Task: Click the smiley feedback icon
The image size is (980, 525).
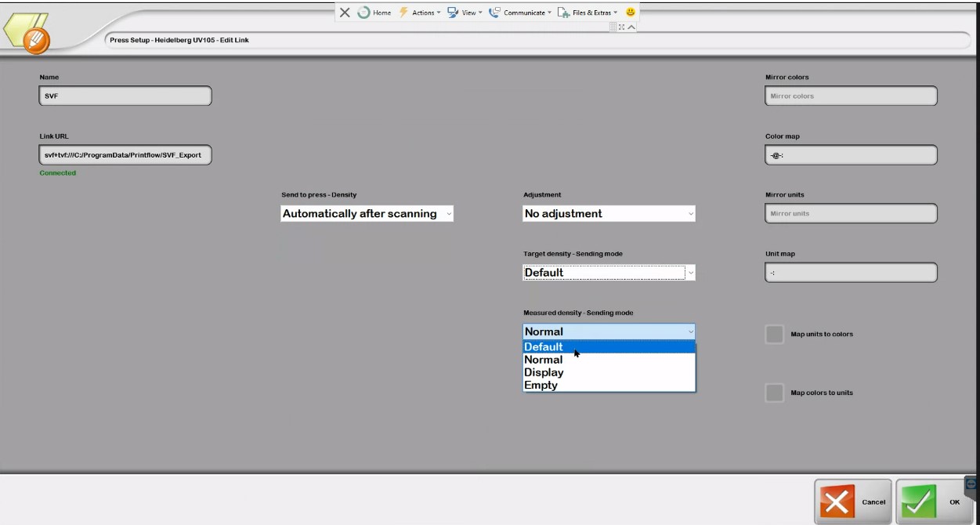Action: coord(631,13)
